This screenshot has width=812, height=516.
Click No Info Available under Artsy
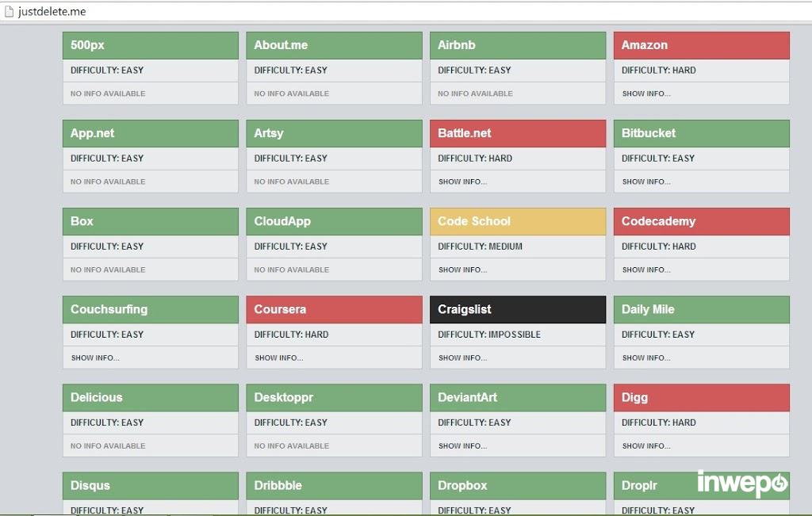292,182
